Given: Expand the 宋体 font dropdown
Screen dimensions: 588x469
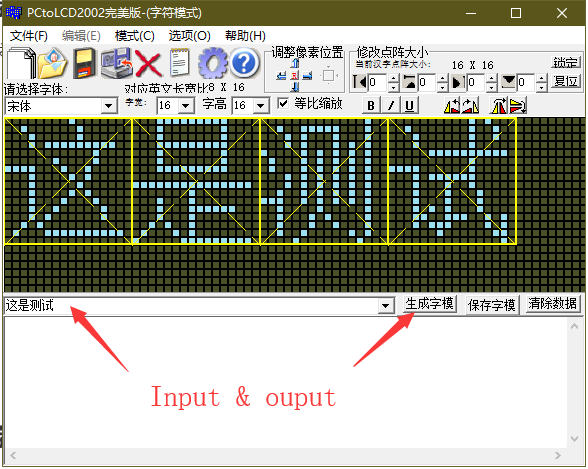Looking at the screenshot, I should [109, 106].
